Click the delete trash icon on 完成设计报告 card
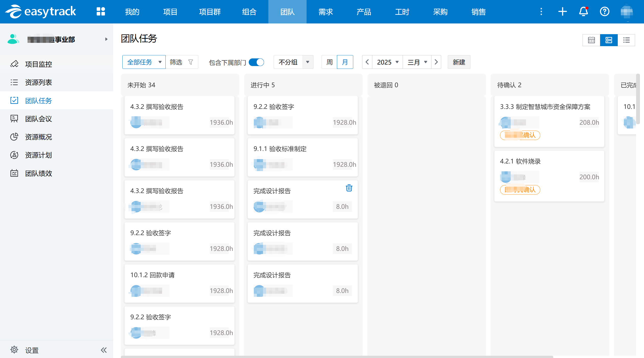The width and height of the screenshot is (644, 358). click(349, 188)
